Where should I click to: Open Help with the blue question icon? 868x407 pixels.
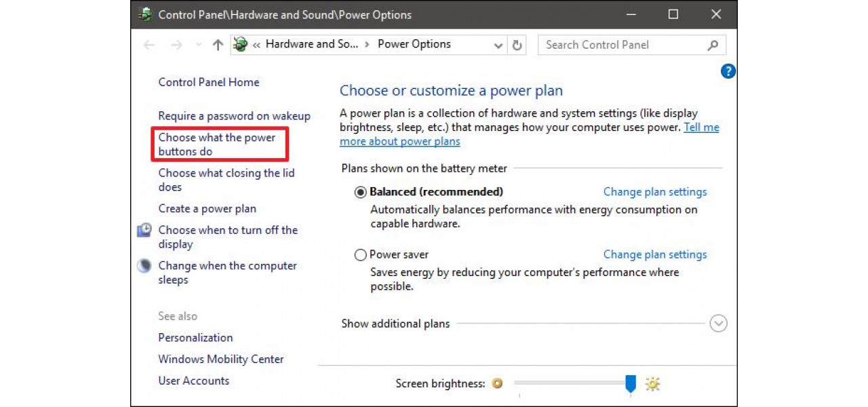728,71
